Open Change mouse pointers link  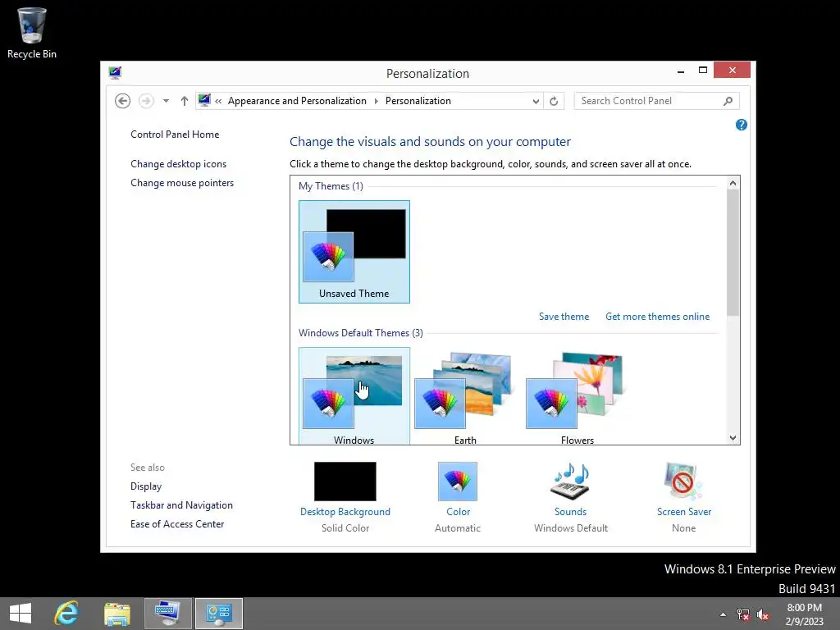pos(182,183)
